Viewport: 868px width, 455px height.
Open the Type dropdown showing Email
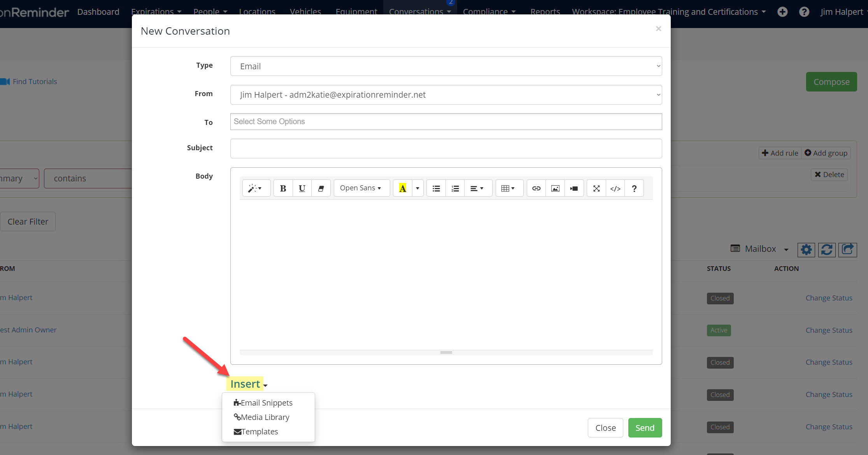(x=445, y=66)
